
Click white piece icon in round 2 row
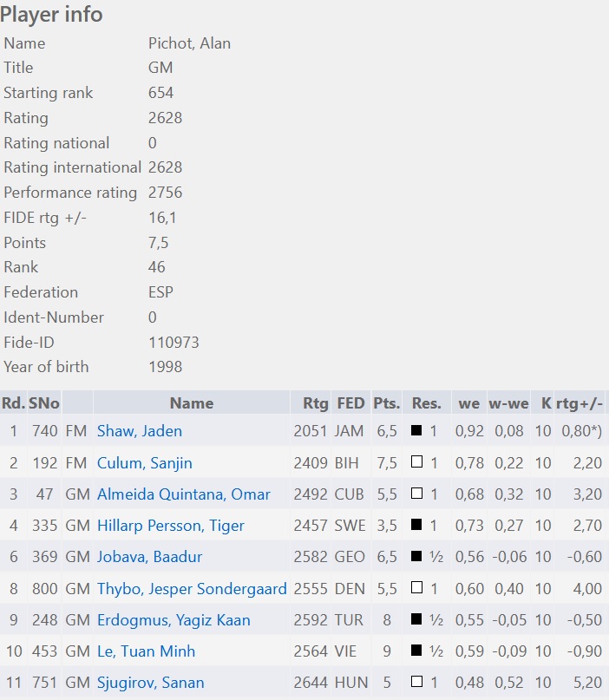(x=416, y=461)
